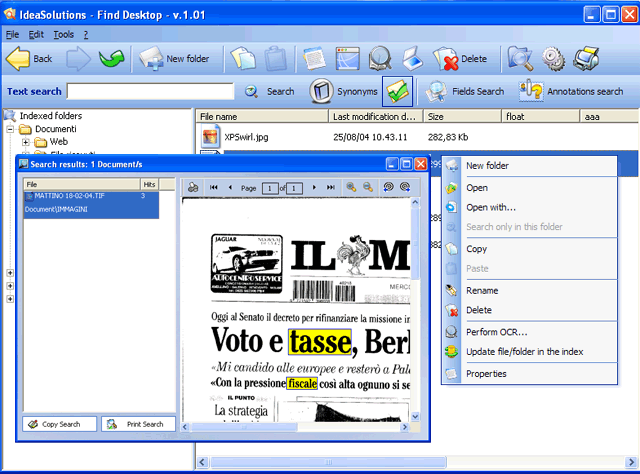
Task: Sort by Last modification date column
Action: click(x=376, y=116)
